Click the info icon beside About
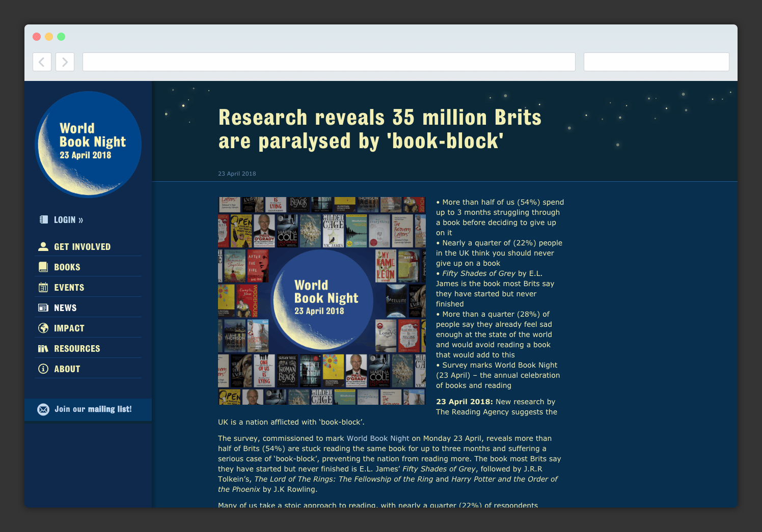Screen dimensions: 762x532 point(43,369)
